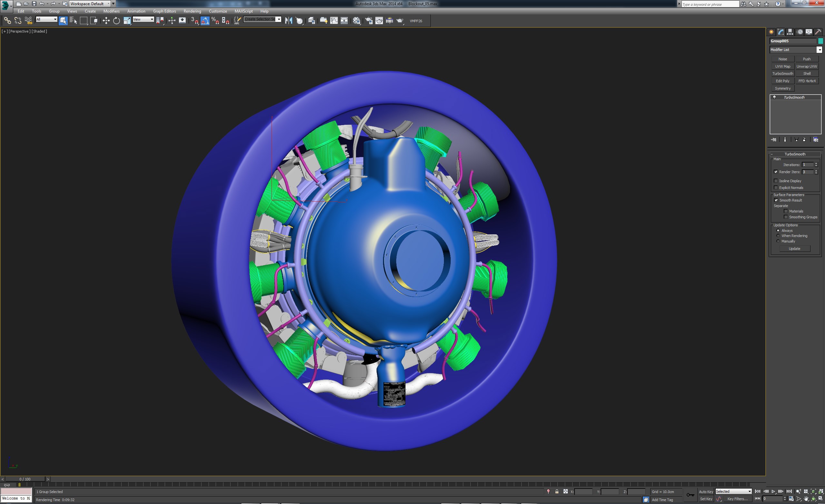Open the Rendering menu

[192, 11]
